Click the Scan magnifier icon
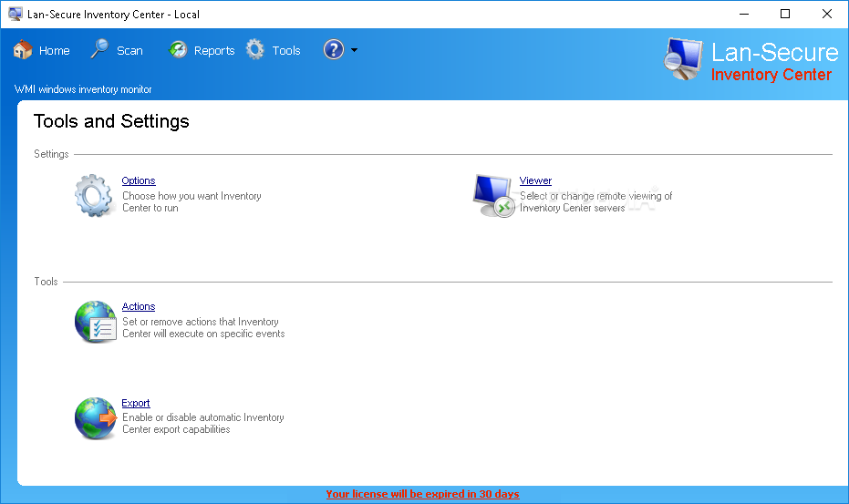Image resolution: width=849 pixels, height=504 pixels. tap(99, 48)
